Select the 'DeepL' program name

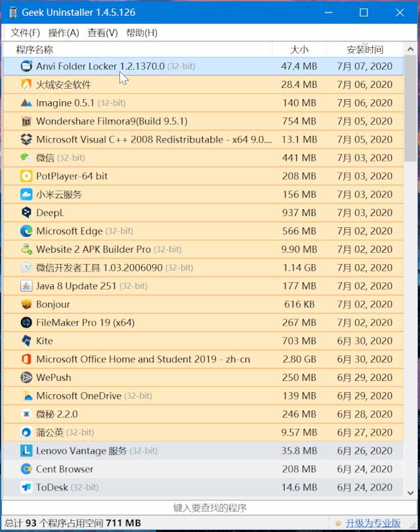[50, 213]
